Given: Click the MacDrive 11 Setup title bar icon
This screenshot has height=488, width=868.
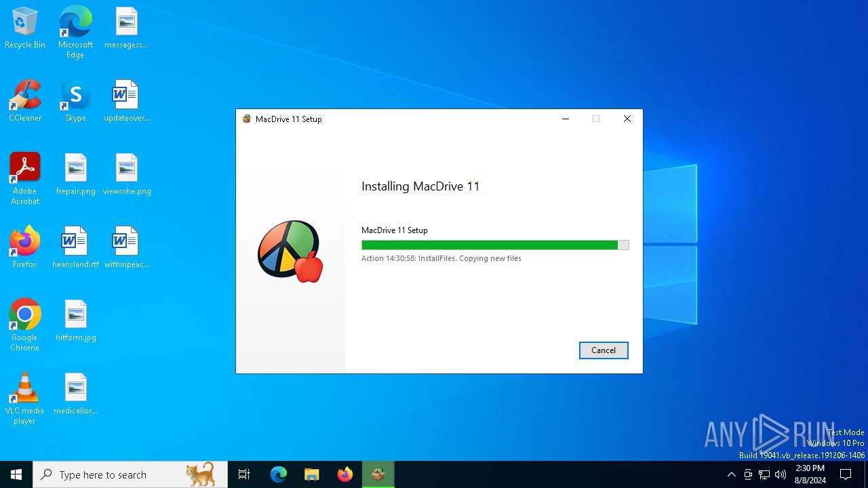Looking at the screenshot, I should [247, 119].
